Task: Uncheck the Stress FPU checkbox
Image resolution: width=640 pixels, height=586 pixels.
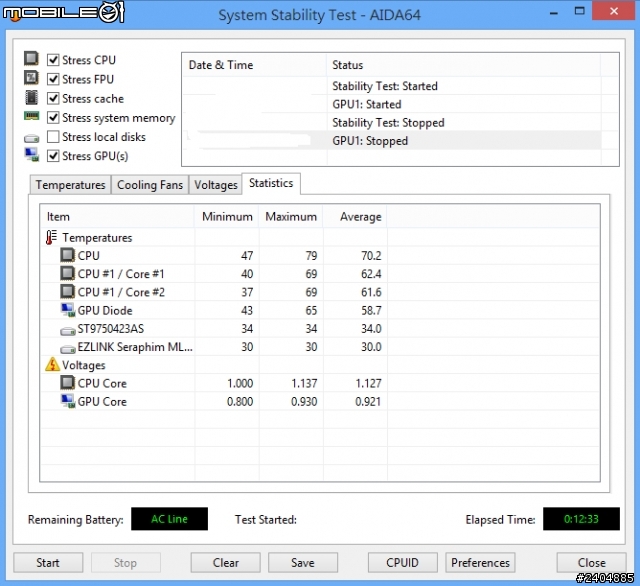Action: pyautogui.click(x=53, y=79)
